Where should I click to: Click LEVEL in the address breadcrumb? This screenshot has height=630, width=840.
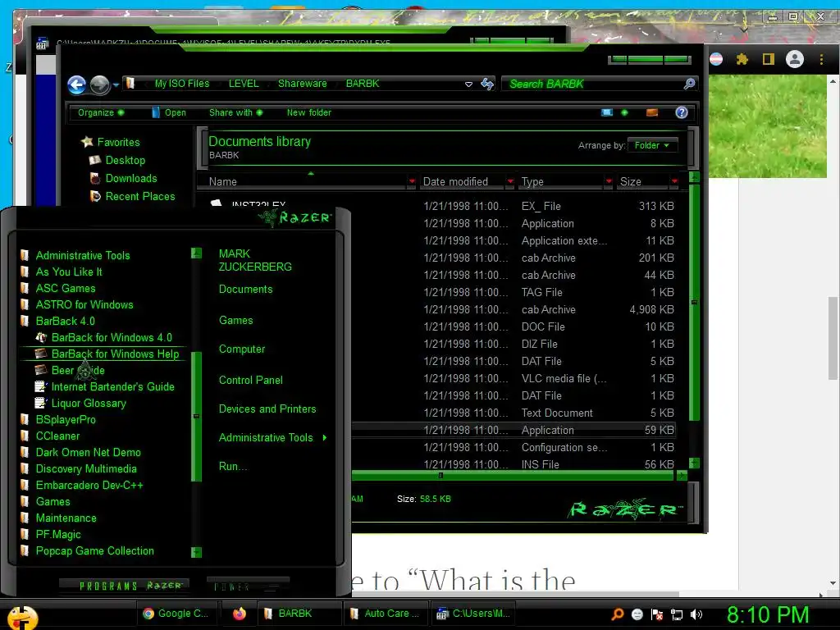click(244, 84)
